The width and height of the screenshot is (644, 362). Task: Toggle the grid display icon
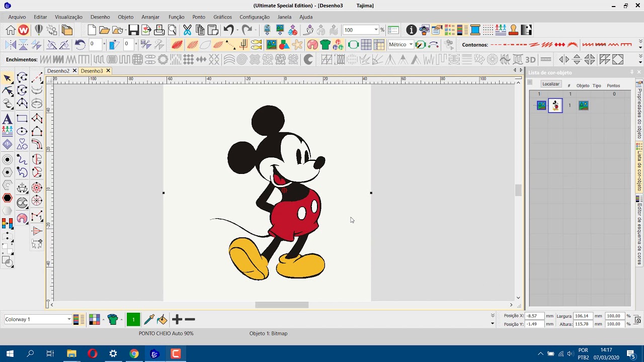366,45
